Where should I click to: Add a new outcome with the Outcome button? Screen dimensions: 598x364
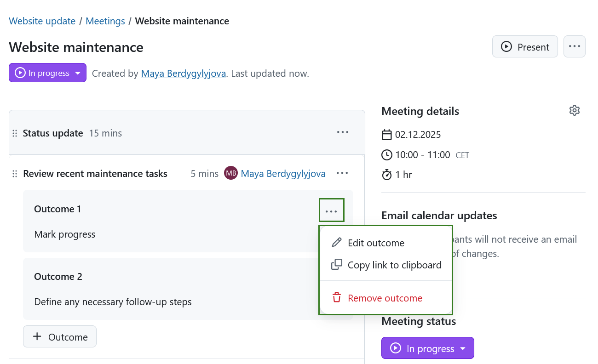click(59, 336)
